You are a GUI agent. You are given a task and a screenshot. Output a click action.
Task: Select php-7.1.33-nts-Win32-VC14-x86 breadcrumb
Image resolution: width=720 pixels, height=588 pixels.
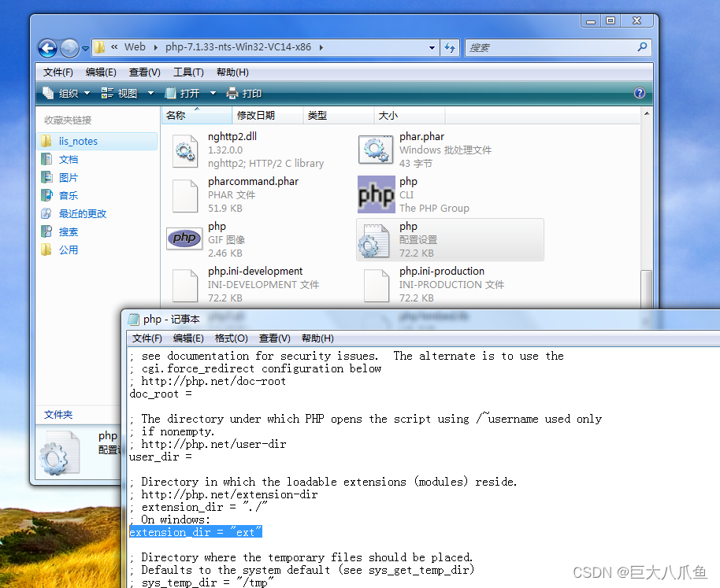pos(238,46)
